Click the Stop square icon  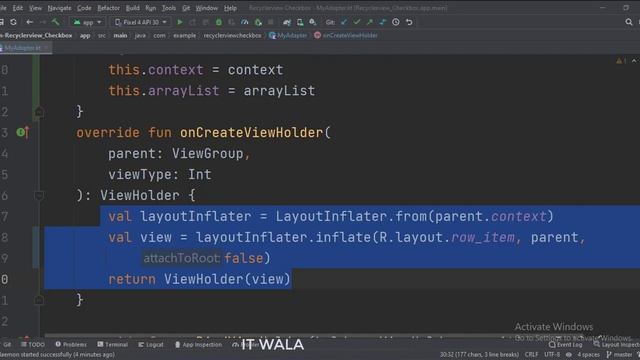click(x=271, y=22)
